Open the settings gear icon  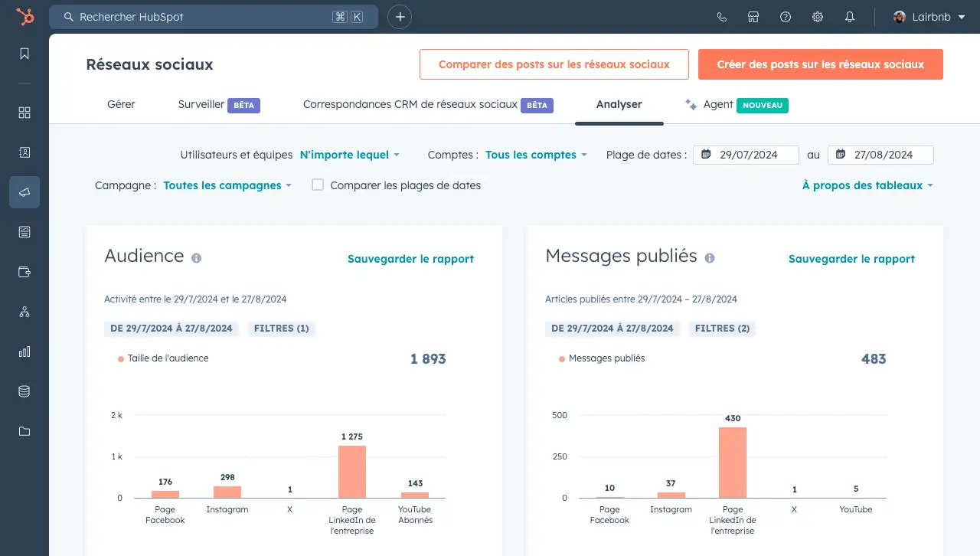818,17
